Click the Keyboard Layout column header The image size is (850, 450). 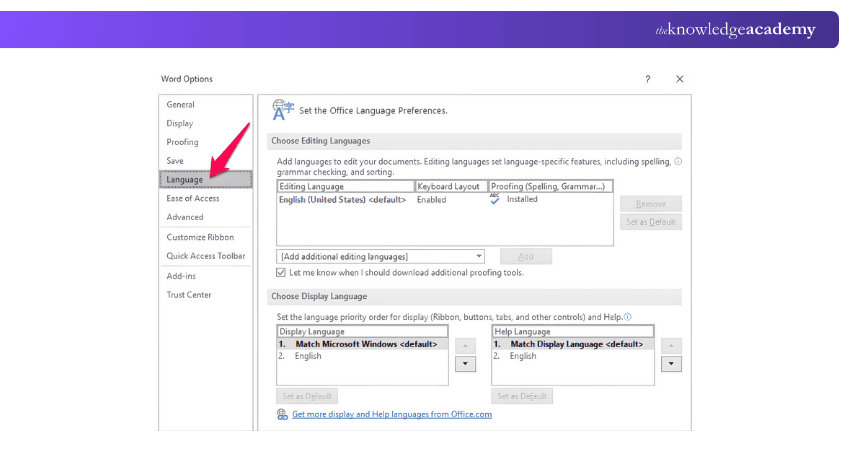(x=451, y=187)
